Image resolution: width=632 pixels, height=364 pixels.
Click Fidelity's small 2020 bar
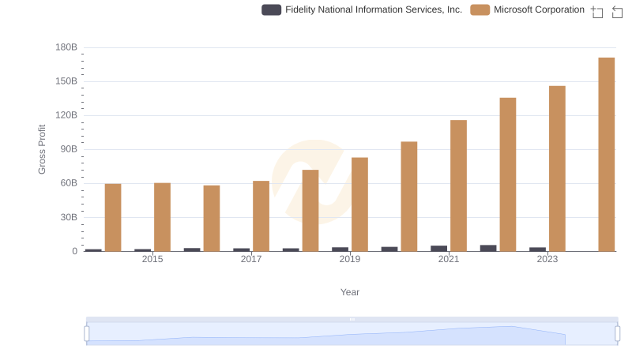(389, 249)
